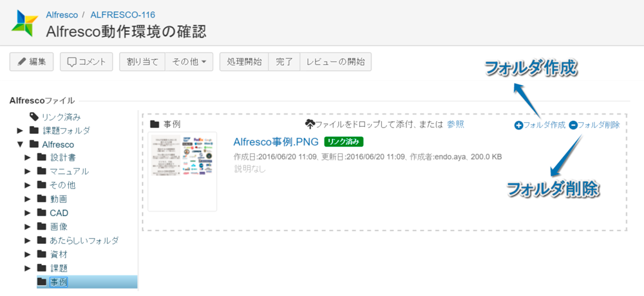Open the その他 dropdown menu
Screen dimensions: 644x296
tap(189, 62)
